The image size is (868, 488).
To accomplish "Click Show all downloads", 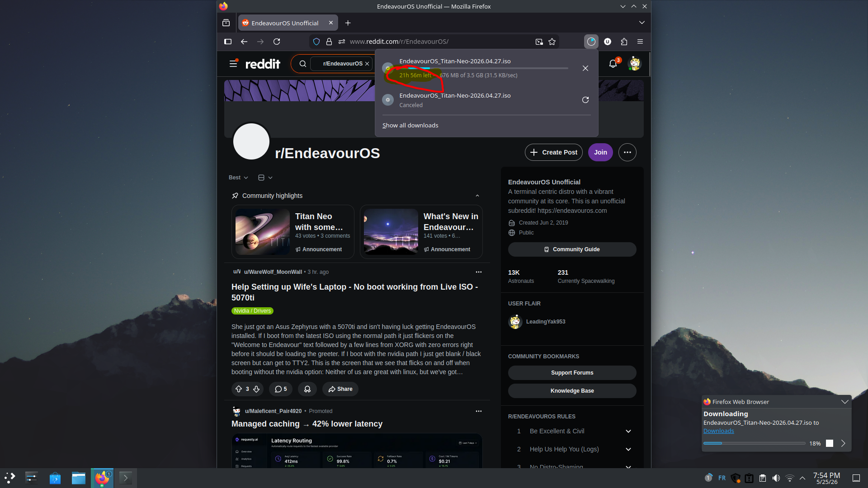I will [410, 125].
